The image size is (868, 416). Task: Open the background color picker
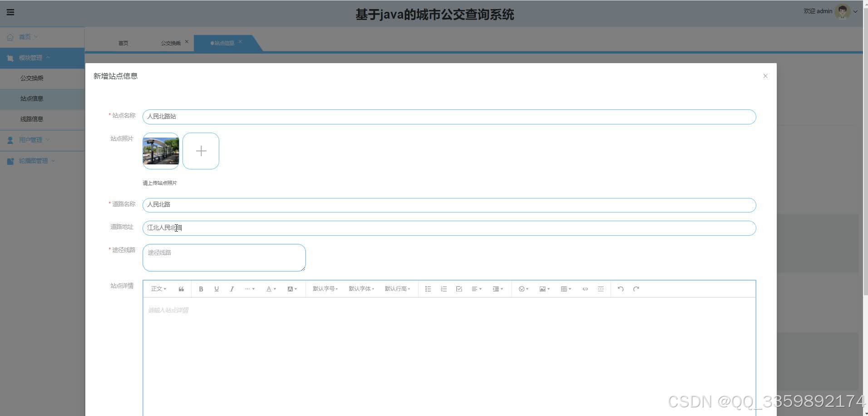[x=292, y=289]
